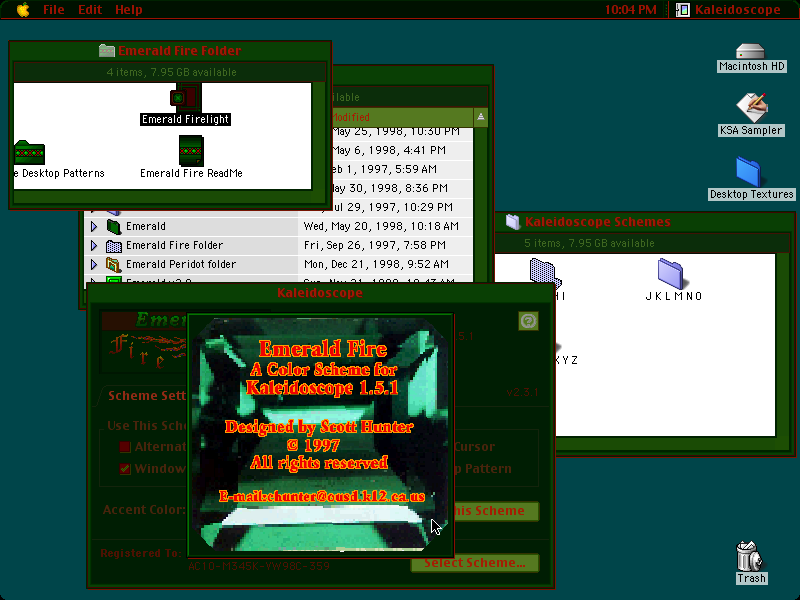This screenshot has height=600, width=800.
Task: Click the Emerald Peridot folder list icon
Action: pos(113,264)
